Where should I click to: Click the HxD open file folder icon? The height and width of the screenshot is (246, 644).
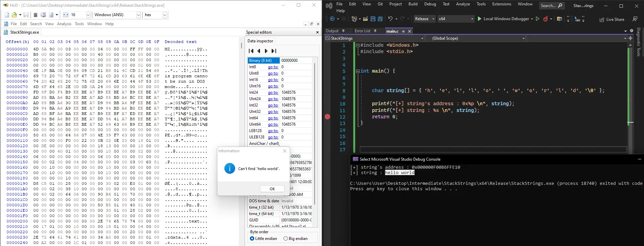click(x=14, y=15)
